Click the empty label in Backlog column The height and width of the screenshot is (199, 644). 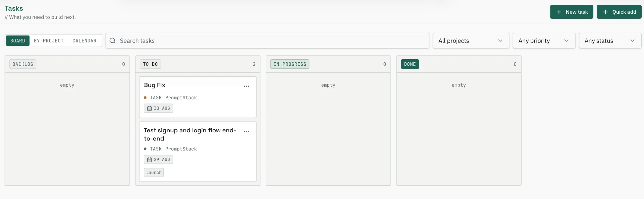(67, 85)
